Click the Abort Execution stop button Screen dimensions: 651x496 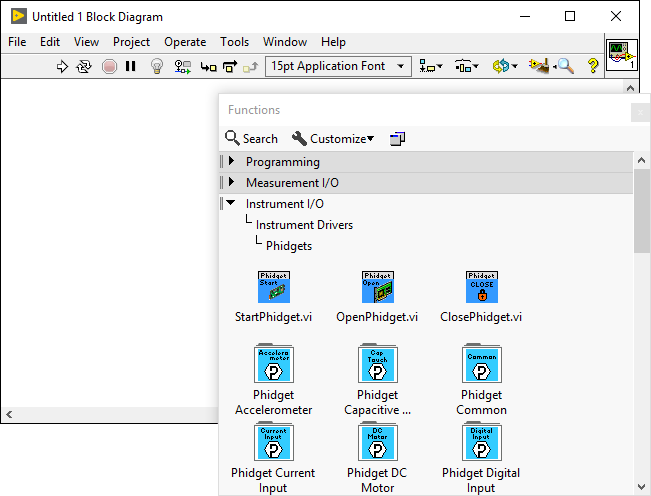click(x=109, y=66)
